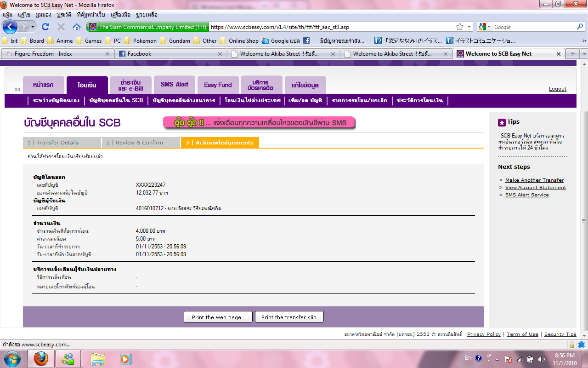Click the network signal tray icon

[x=520, y=359]
